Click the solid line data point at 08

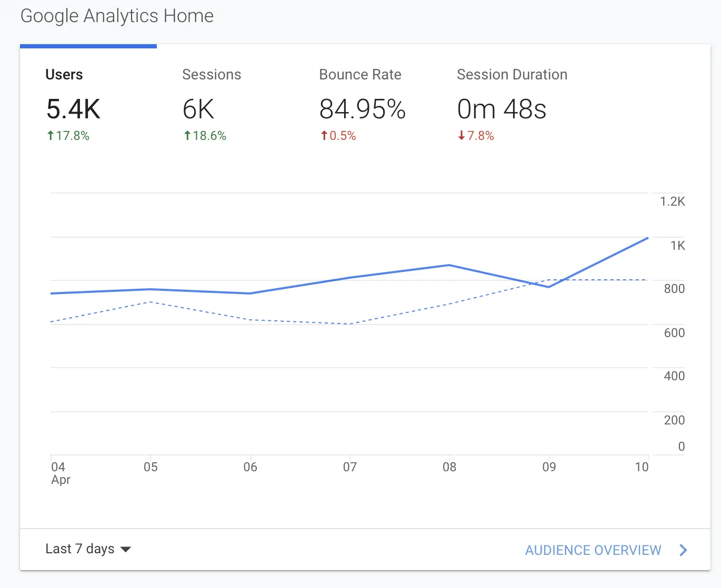(x=449, y=265)
